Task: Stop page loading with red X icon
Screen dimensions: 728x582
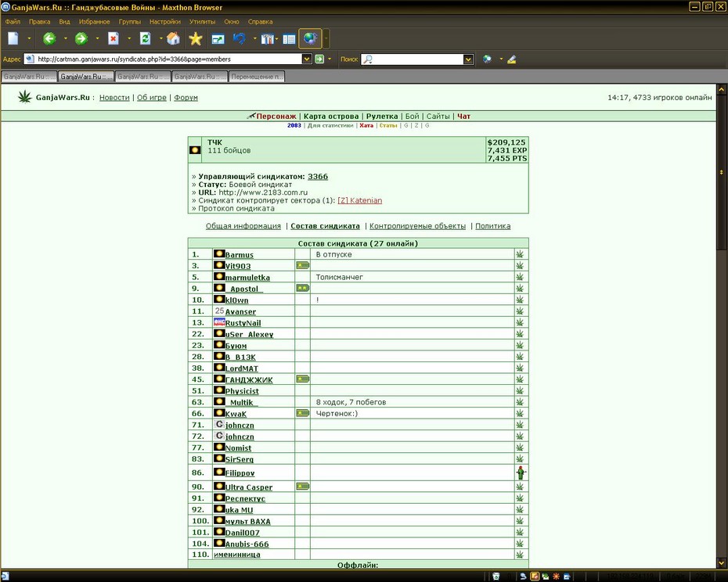Action: [114, 38]
